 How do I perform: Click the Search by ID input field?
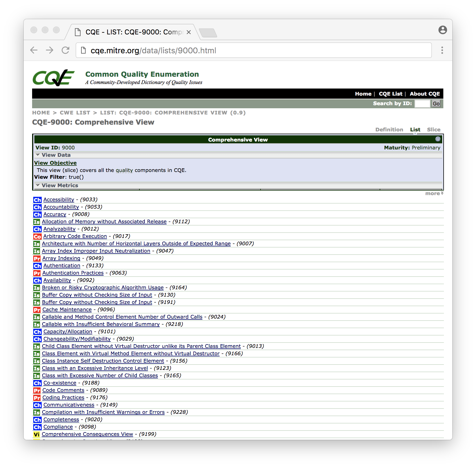coord(422,104)
